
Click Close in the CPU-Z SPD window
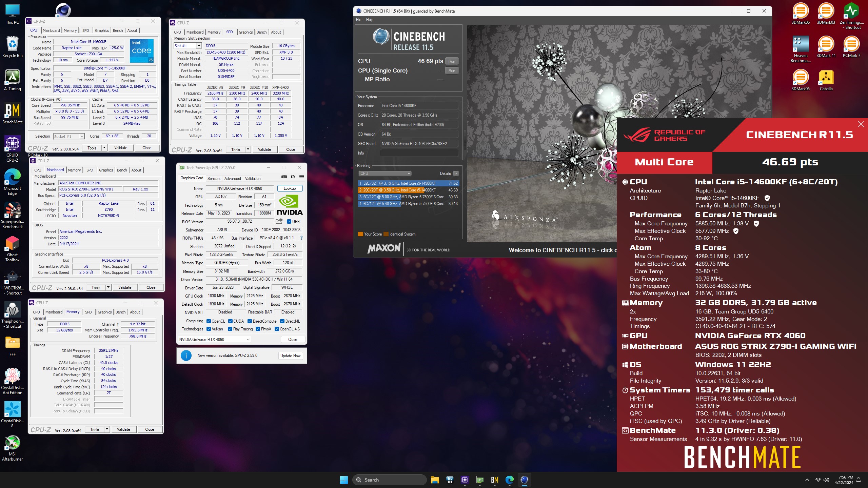pyautogui.click(x=291, y=149)
